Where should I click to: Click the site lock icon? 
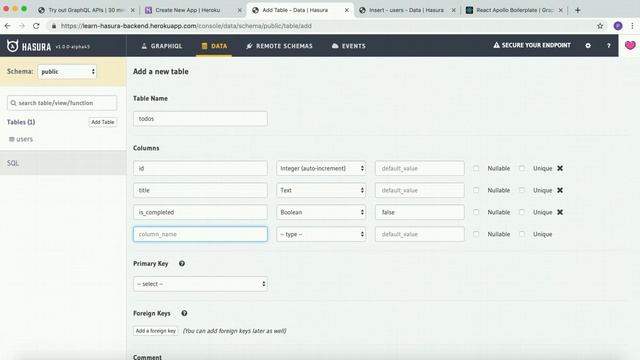pos(54,26)
